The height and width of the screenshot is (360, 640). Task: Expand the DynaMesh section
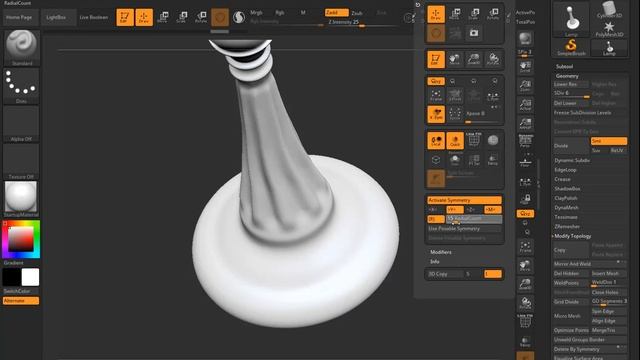(566, 207)
